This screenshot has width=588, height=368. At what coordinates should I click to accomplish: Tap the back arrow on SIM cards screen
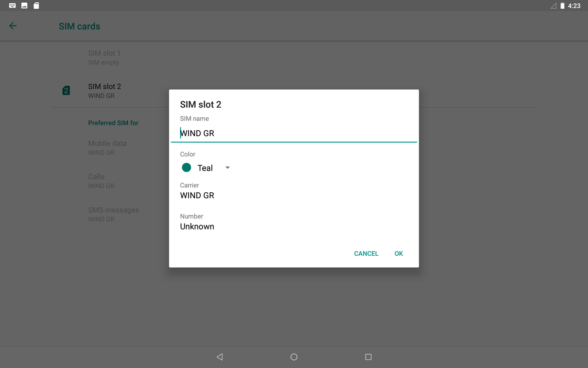point(12,26)
